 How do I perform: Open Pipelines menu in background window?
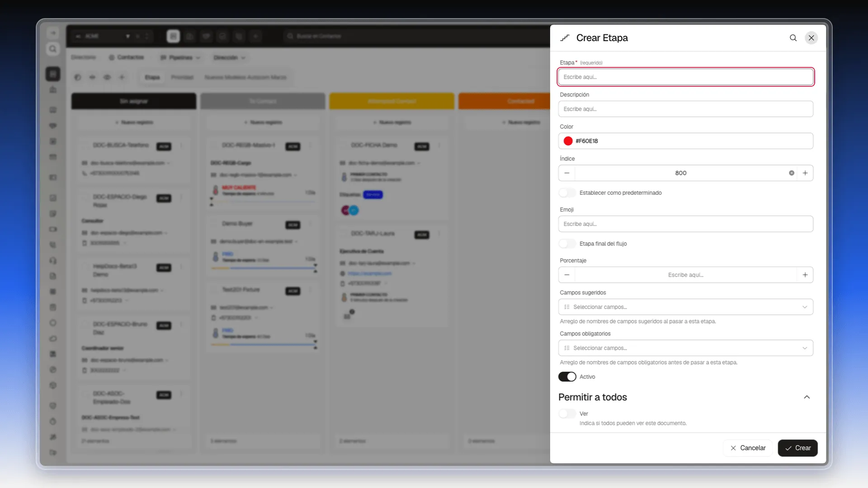[180, 58]
